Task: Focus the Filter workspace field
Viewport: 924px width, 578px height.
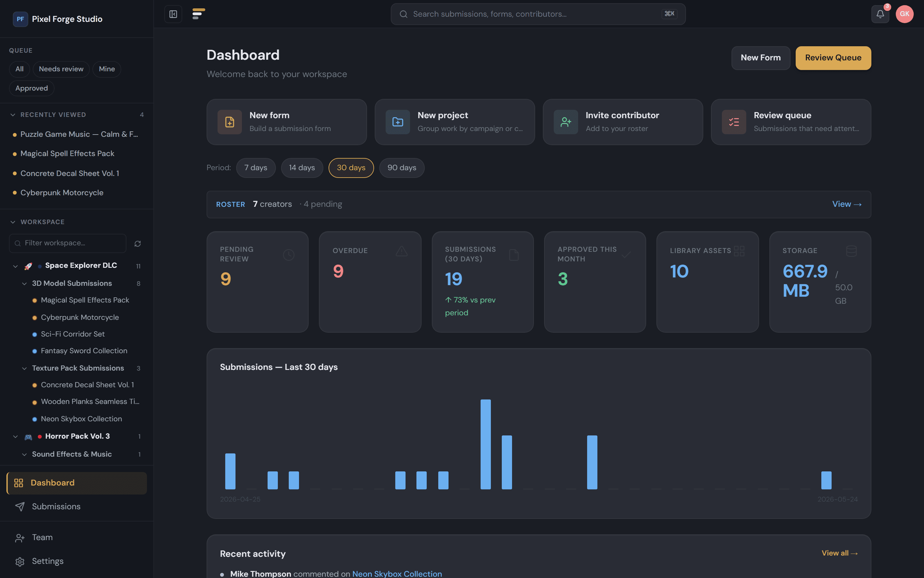Action: (68, 243)
